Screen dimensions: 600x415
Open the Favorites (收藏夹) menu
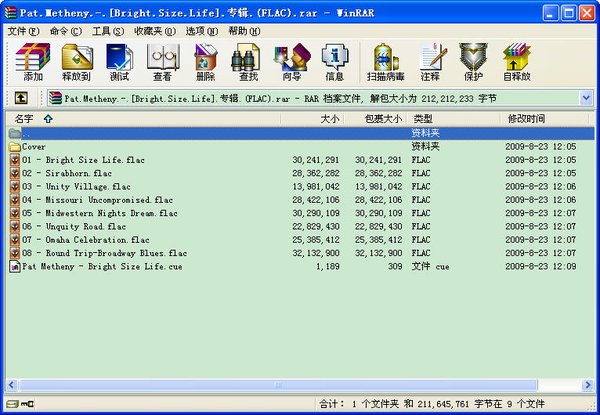pyautogui.click(x=155, y=31)
